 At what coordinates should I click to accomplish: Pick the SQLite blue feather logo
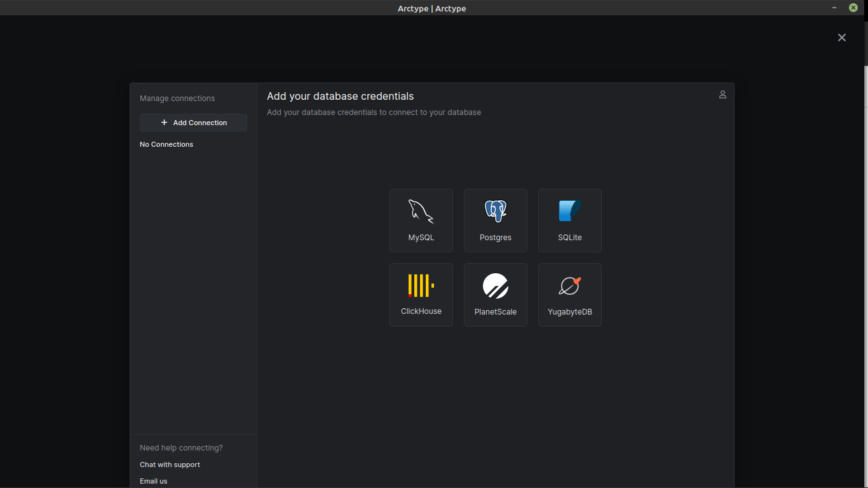click(569, 210)
